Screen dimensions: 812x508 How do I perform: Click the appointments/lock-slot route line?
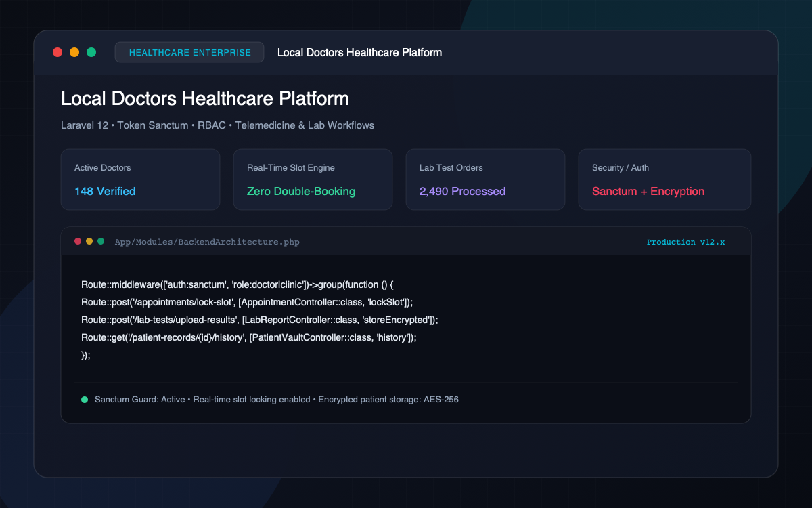[247, 301]
